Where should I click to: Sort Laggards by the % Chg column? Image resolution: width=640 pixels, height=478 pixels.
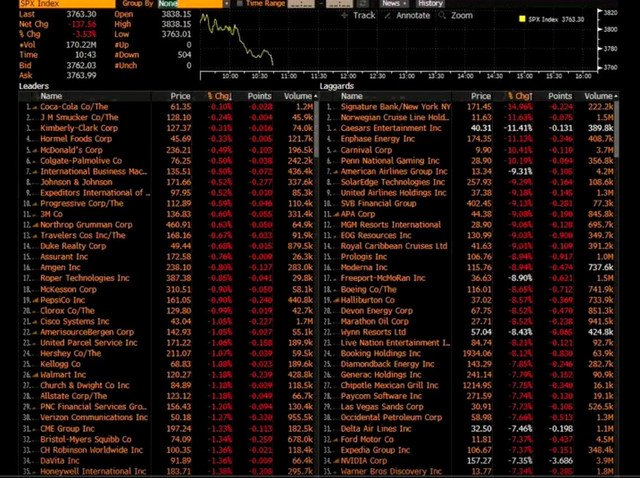520,96
